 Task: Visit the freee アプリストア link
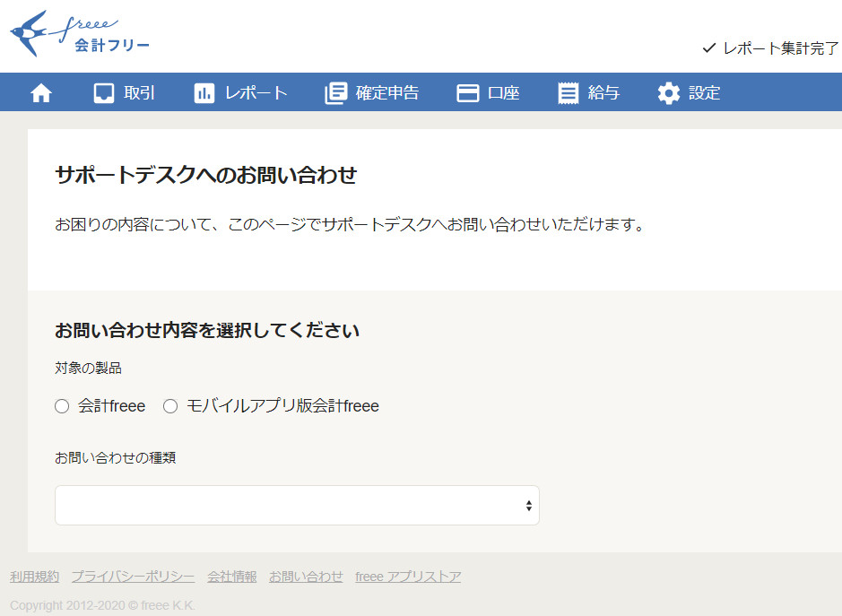pyautogui.click(x=408, y=577)
